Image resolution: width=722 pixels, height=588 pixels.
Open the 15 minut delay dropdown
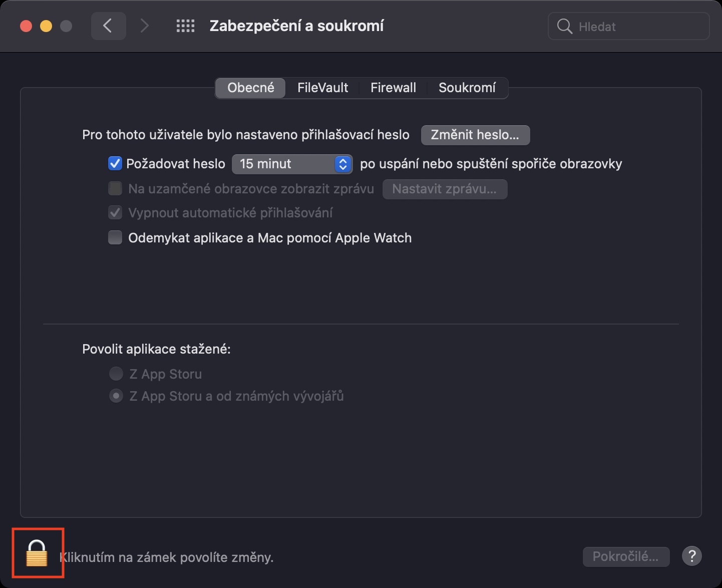(292, 164)
